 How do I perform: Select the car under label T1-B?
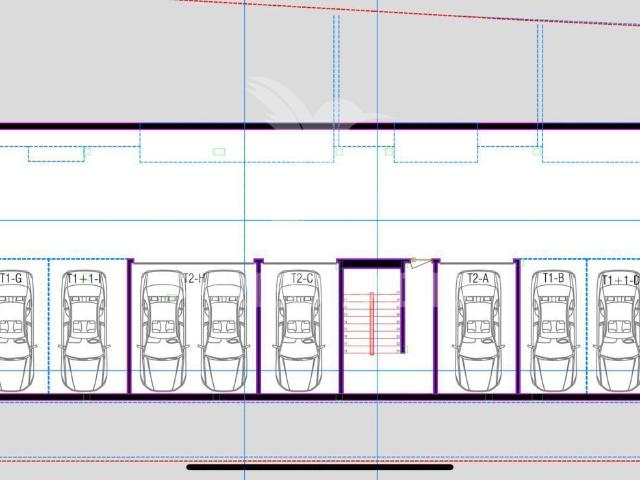[x=553, y=331]
